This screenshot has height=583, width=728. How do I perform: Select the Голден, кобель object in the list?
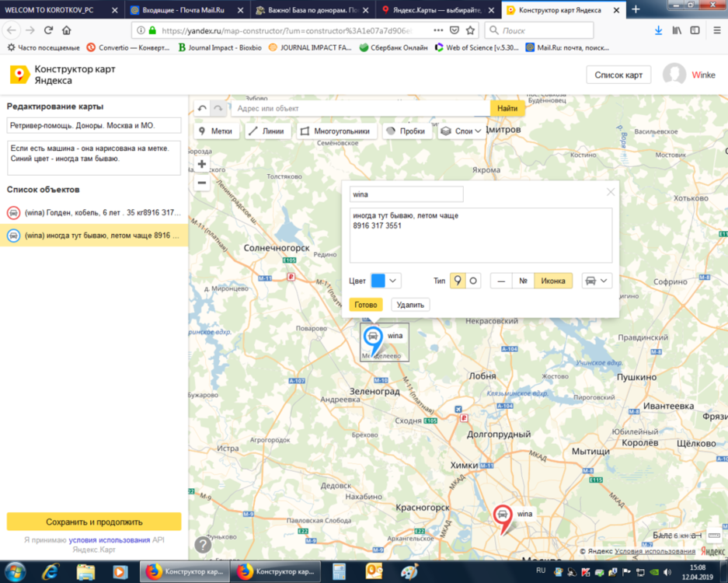pos(94,212)
